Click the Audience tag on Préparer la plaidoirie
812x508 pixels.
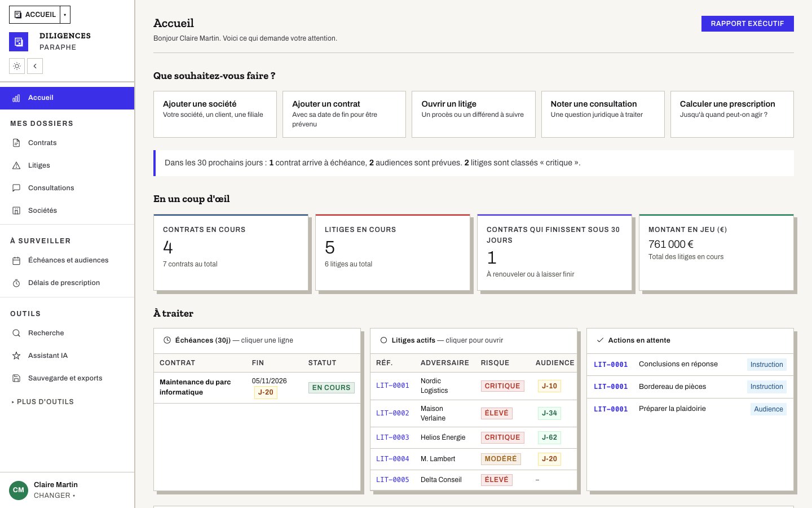point(769,409)
